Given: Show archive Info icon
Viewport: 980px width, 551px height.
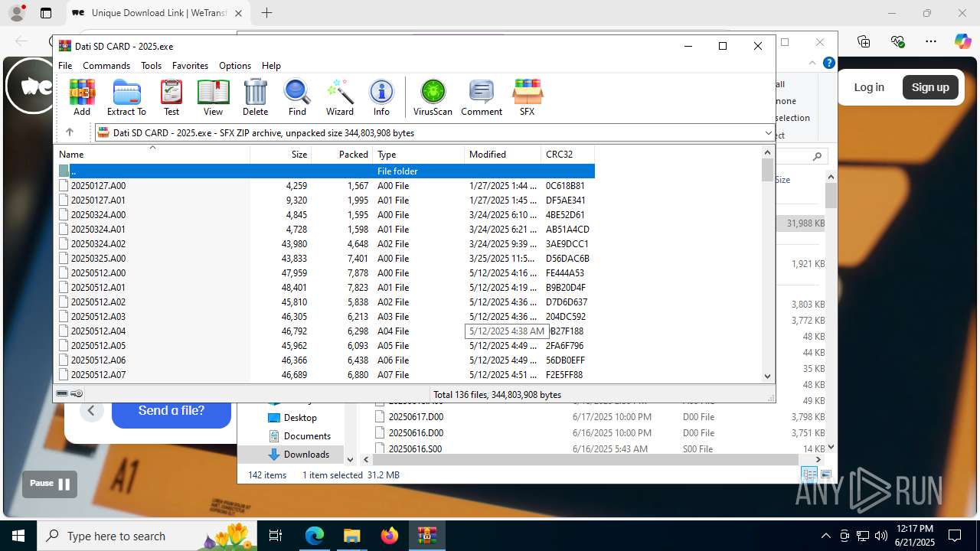Looking at the screenshot, I should 381,97.
